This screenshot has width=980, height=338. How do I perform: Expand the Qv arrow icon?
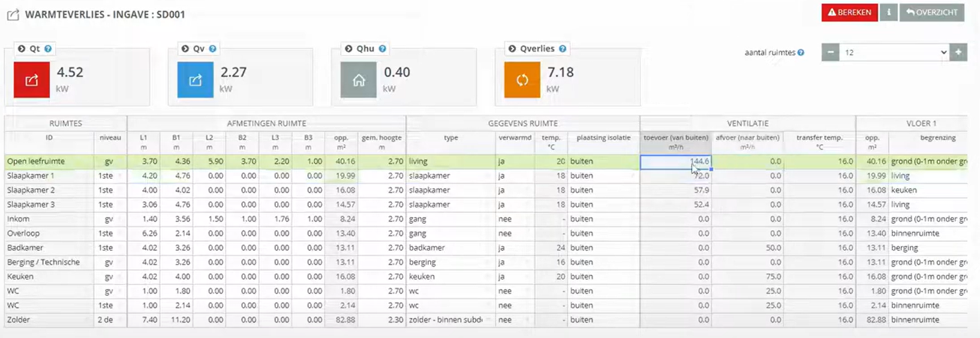tap(185, 49)
